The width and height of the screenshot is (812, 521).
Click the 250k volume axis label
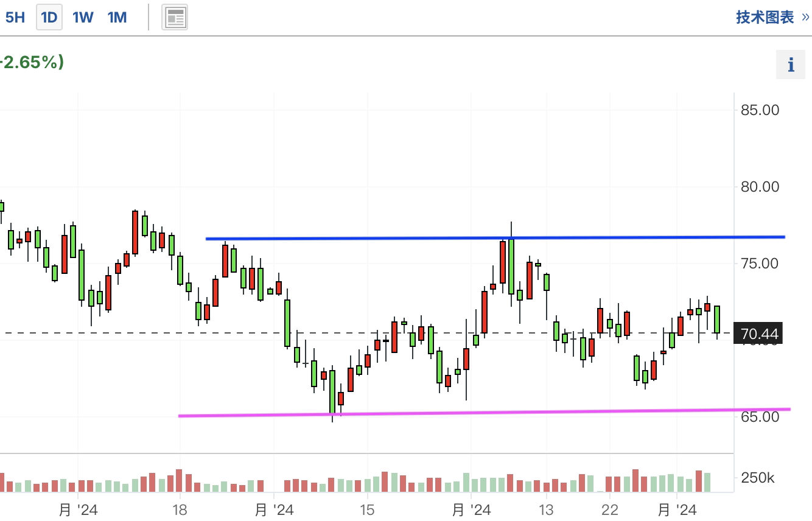[758, 478]
